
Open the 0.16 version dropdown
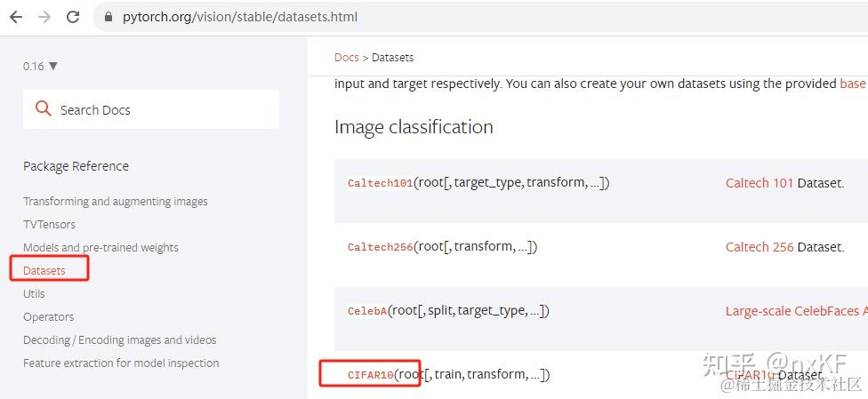click(40, 67)
